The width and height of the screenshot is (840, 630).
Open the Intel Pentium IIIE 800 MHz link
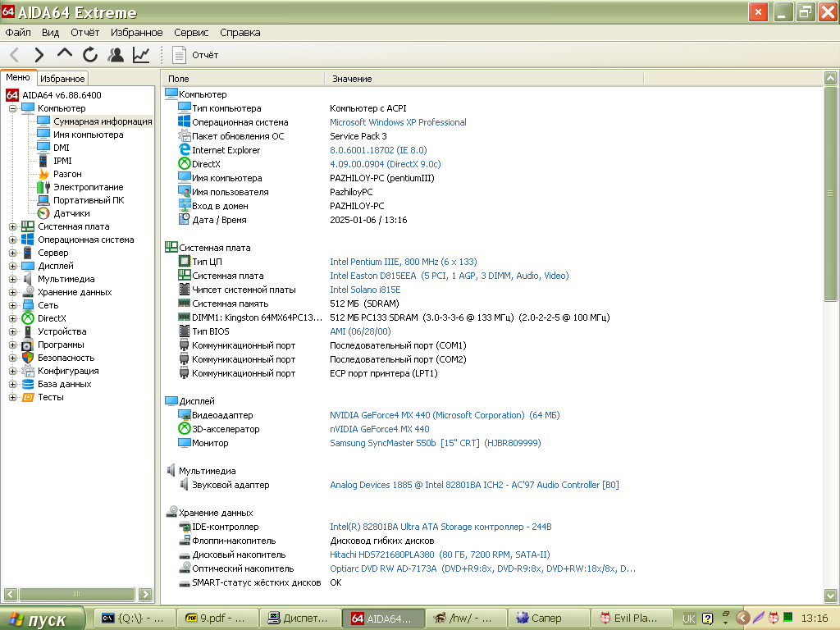[404, 262]
